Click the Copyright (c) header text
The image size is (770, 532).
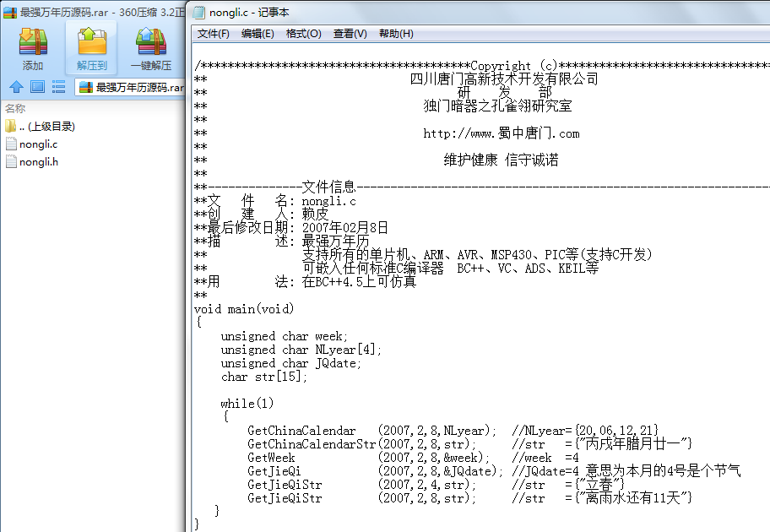[513, 65]
